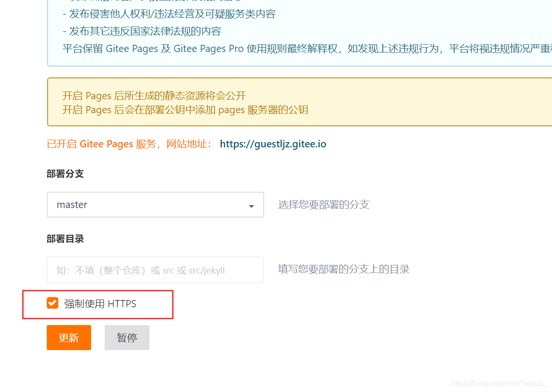Click the gray 暂停 button
This screenshot has height=392, width=552.
click(127, 338)
